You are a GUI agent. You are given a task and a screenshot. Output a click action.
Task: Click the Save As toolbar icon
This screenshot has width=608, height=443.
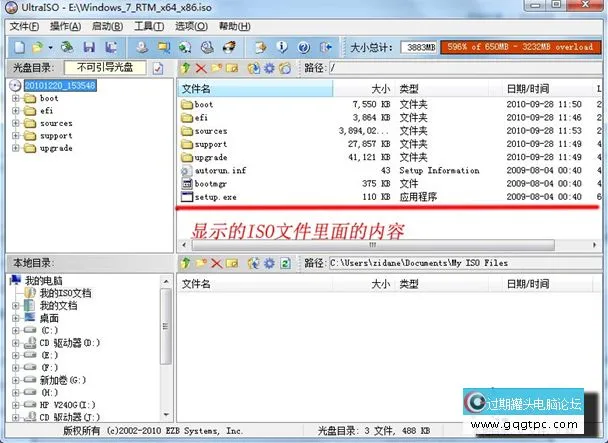[x=111, y=47]
